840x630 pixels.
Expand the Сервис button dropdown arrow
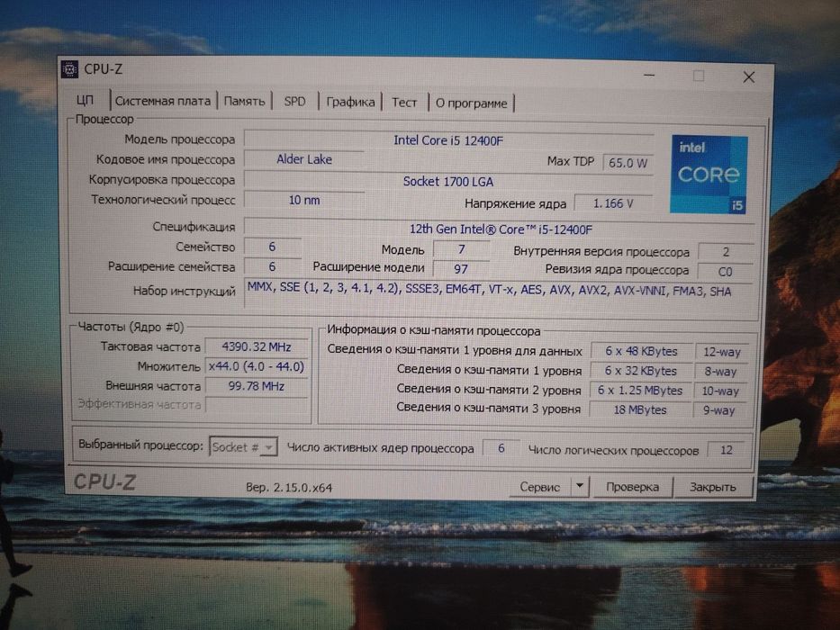pyautogui.click(x=580, y=486)
